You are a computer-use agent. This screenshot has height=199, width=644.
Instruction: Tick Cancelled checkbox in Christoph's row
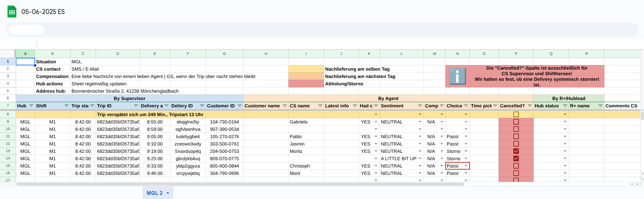[516, 166]
